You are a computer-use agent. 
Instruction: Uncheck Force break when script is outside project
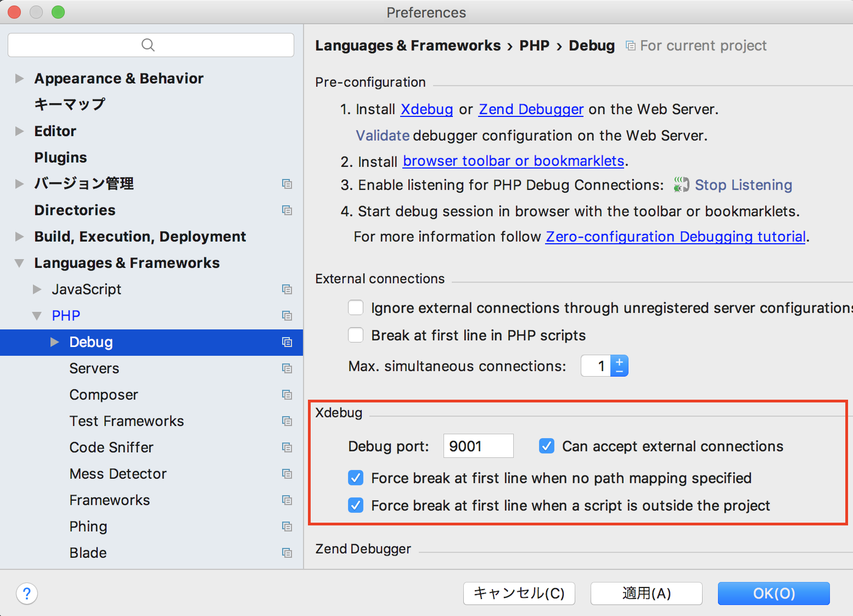click(x=355, y=505)
